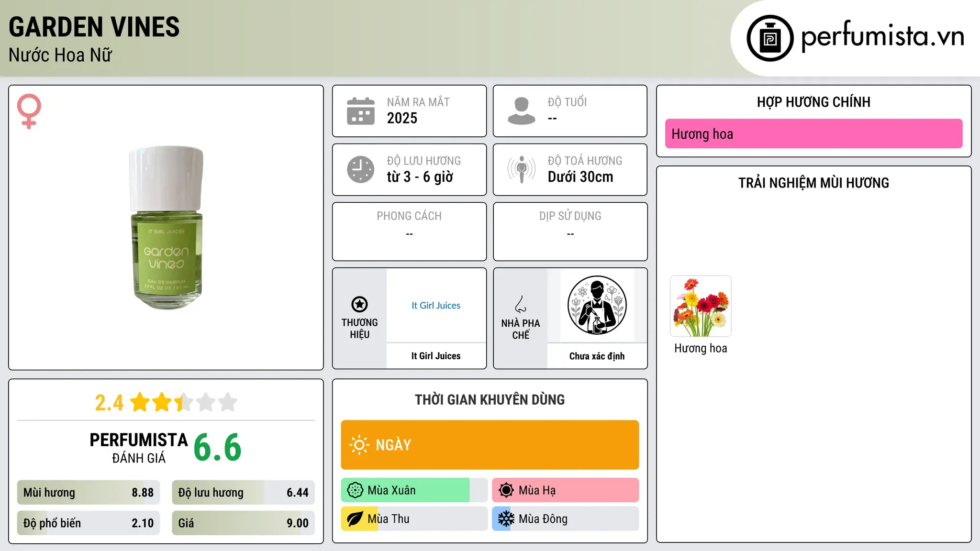Click the 2.4 star rating number
The height and width of the screenshot is (551, 980).
coord(109,403)
